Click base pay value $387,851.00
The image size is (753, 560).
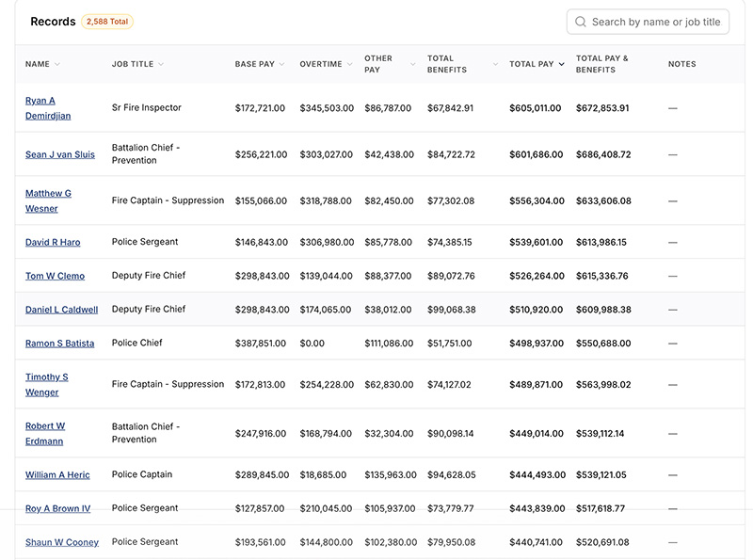(261, 344)
